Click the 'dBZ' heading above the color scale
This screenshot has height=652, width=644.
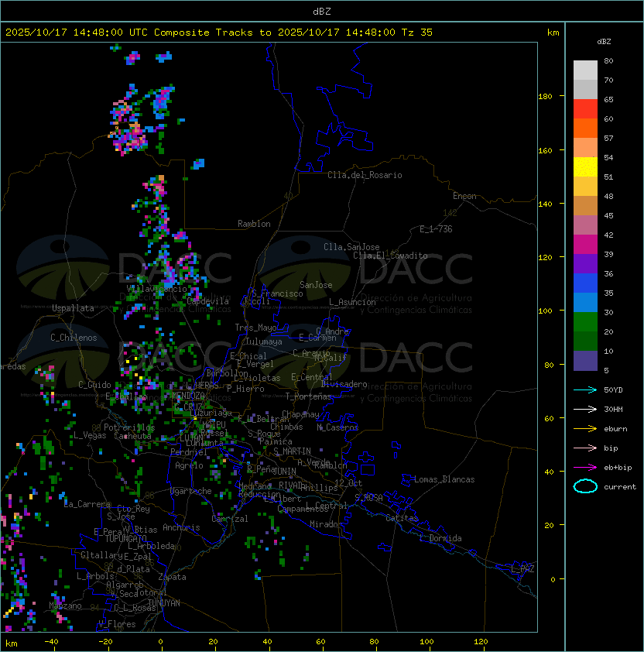(604, 42)
